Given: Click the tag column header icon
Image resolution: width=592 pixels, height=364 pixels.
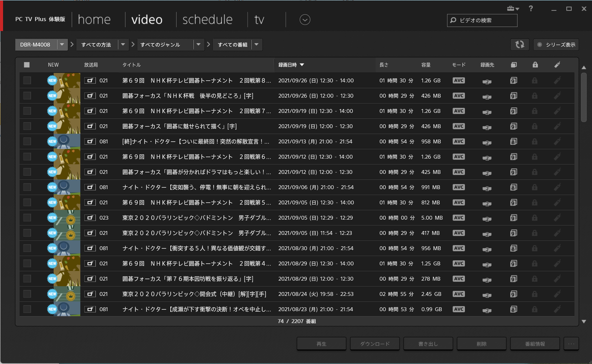Looking at the screenshot, I should point(557,65).
